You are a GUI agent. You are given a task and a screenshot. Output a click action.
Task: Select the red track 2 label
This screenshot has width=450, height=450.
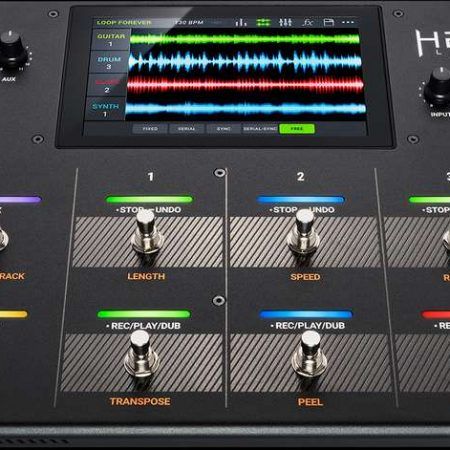107,86
